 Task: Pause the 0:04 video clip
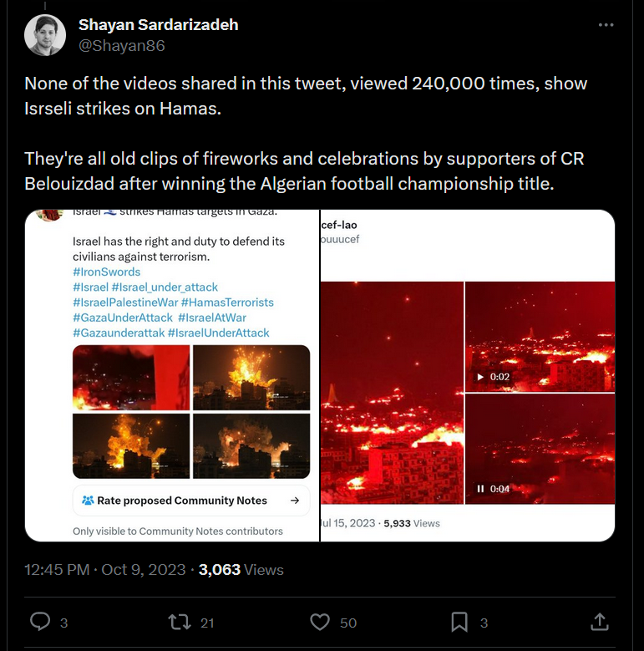coord(480,489)
